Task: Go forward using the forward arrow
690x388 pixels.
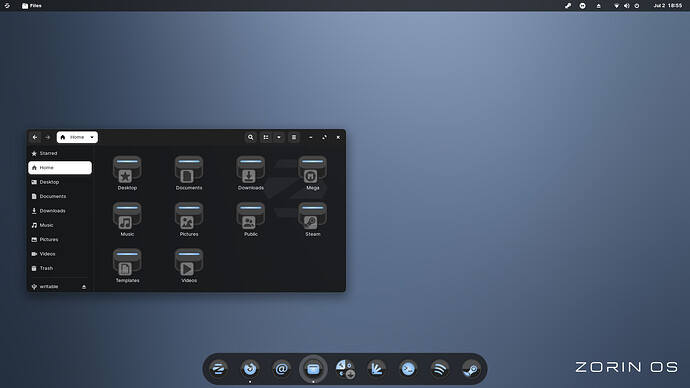Action: 48,137
